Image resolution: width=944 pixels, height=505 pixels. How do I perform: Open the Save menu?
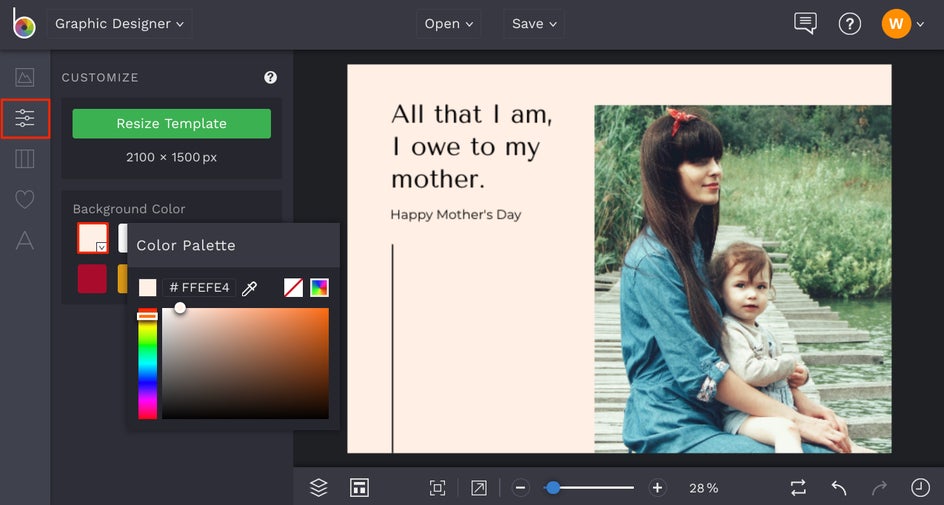(534, 24)
